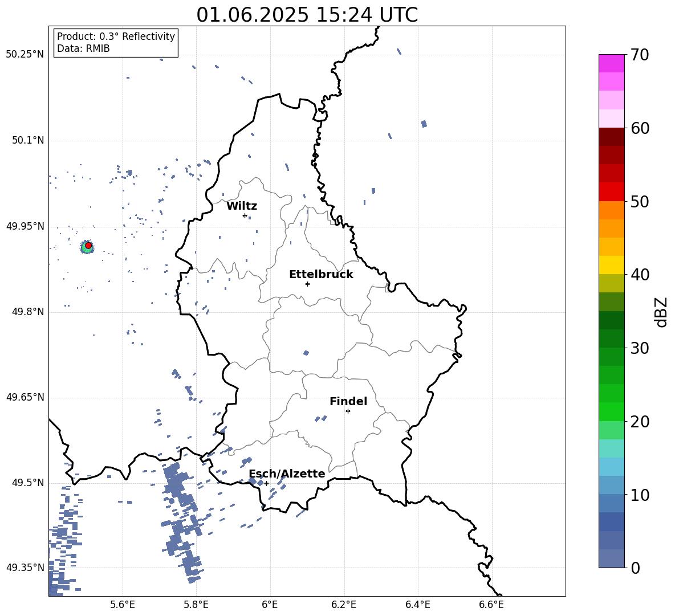Click the 6°E longitude label
This screenshot has height=616, width=675.
[x=270, y=605]
